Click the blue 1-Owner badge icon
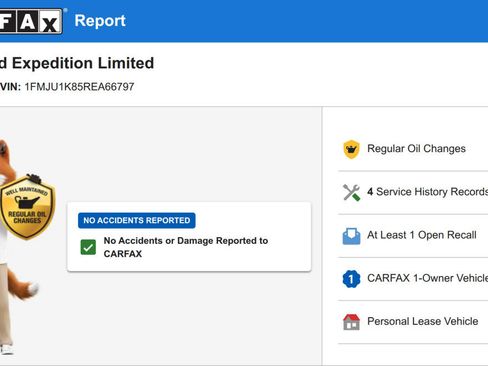Viewport: 488px width, 366px height. [x=351, y=279]
